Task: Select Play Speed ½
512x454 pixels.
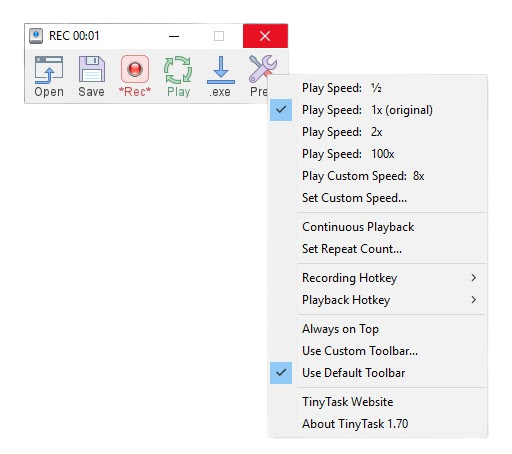Action: point(378,88)
